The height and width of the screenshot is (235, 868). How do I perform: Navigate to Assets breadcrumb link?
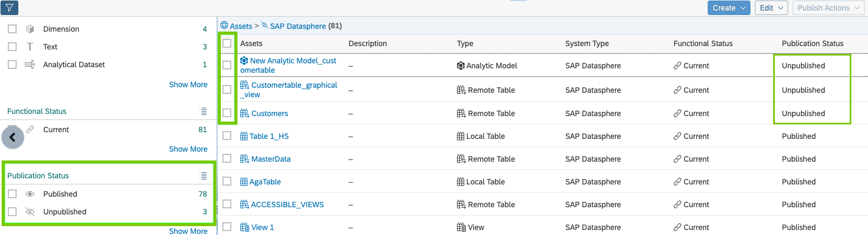[x=241, y=26]
